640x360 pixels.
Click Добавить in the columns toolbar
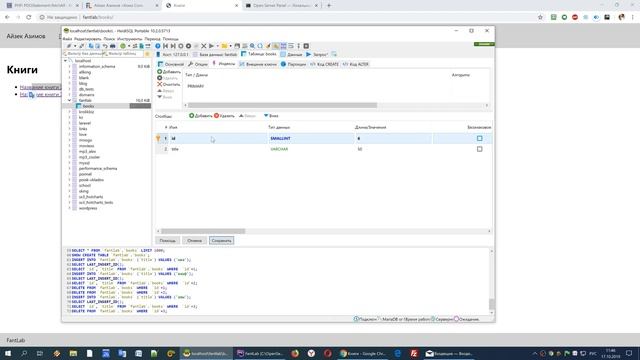pyautogui.click(x=200, y=116)
